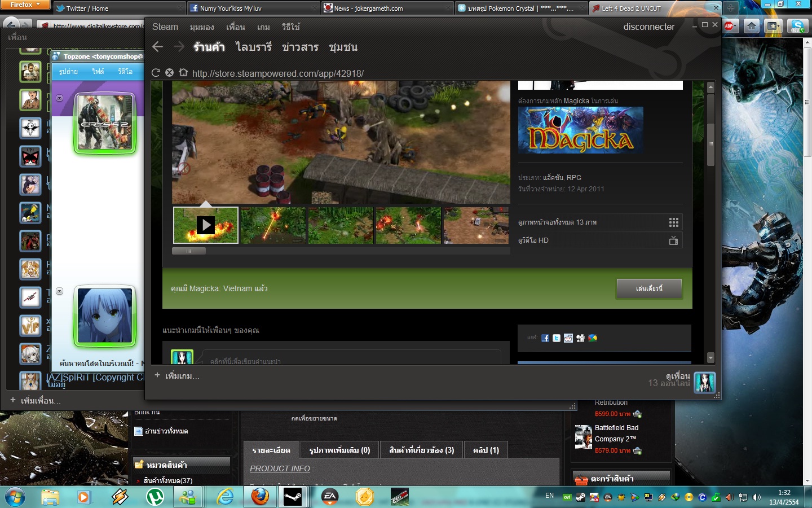
Task: Share the game on Reddit
Action: [568, 338]
